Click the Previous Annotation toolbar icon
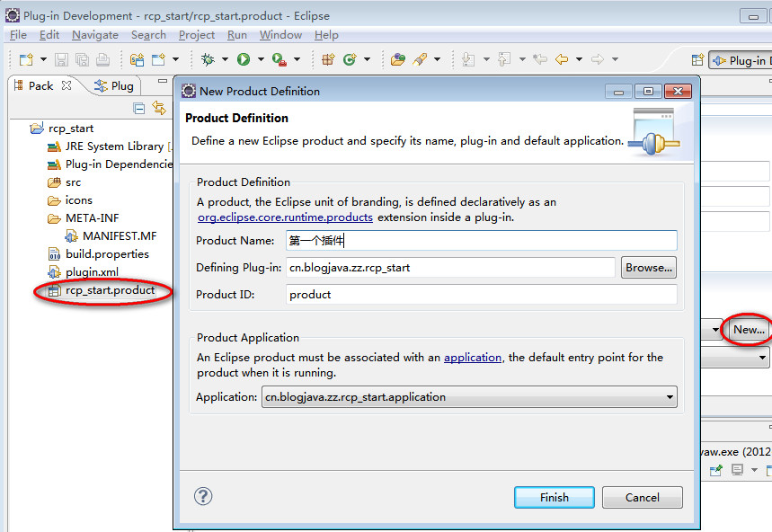This screenshot has width=772, height=532. 503,59
